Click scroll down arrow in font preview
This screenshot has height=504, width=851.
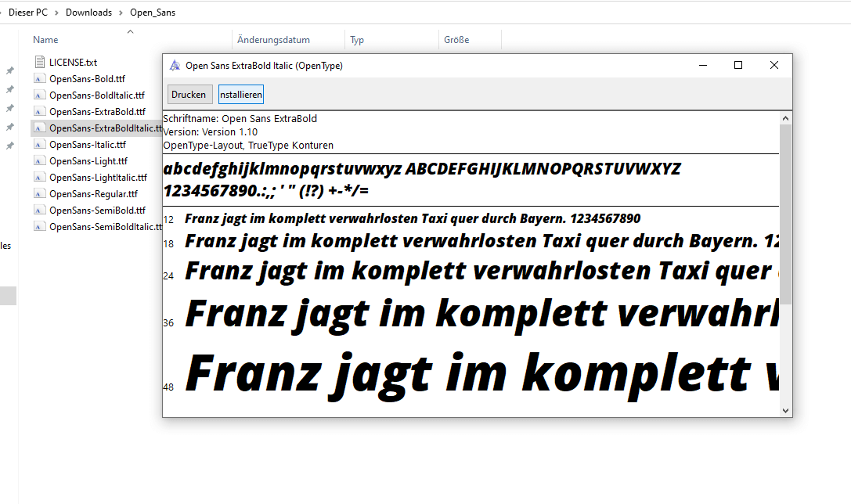[x=785, y=411]
